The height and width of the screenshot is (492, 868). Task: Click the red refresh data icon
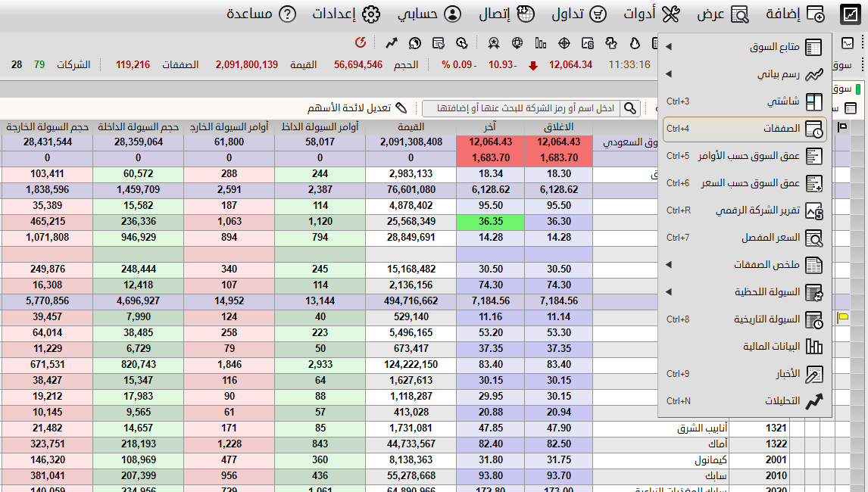tap(361, 43)
